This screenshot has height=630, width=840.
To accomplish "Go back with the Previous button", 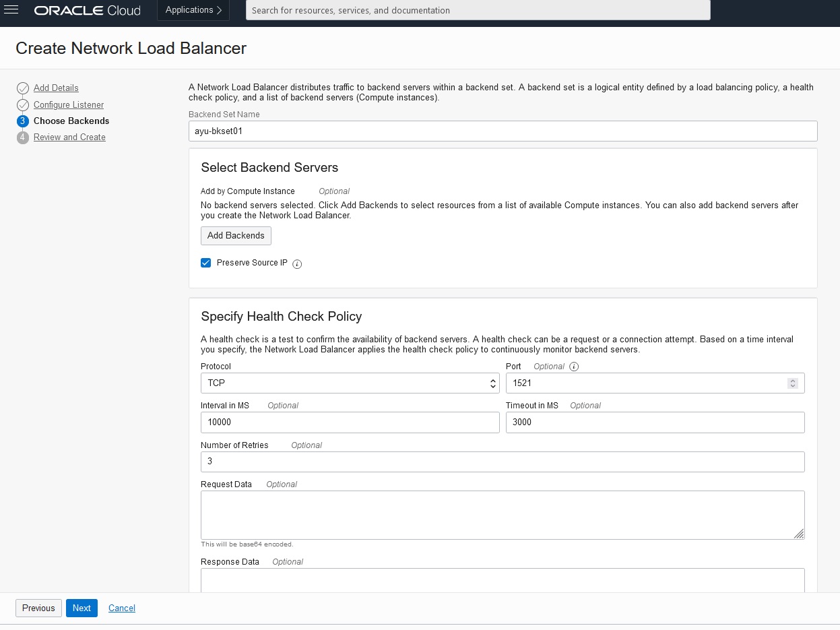I will (38, 608).
